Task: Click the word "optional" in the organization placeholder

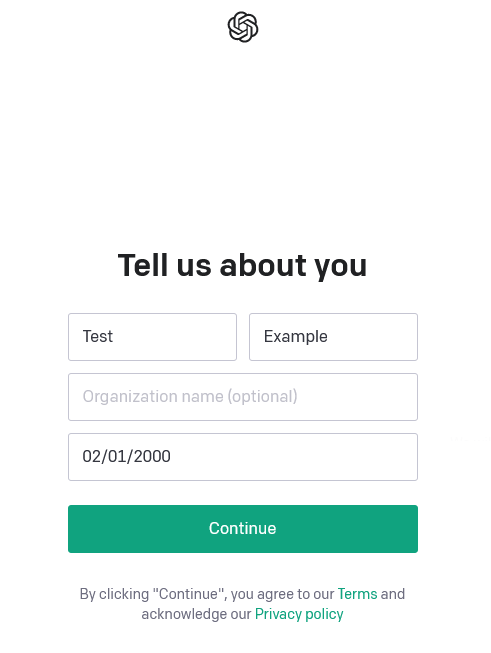Action: (262, 396)
